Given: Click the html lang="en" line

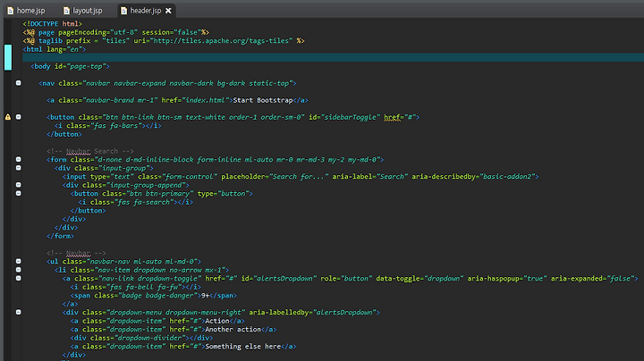Looking at the screenshot, I should (55, 49).
